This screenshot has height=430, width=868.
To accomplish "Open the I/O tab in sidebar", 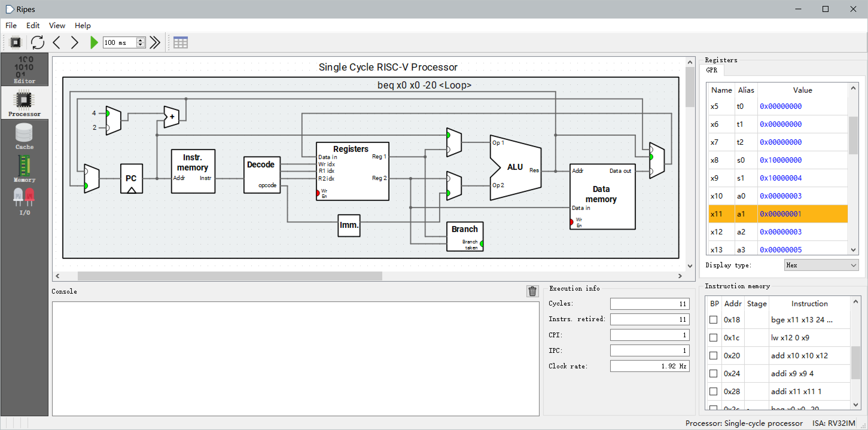I will (25, 202).
